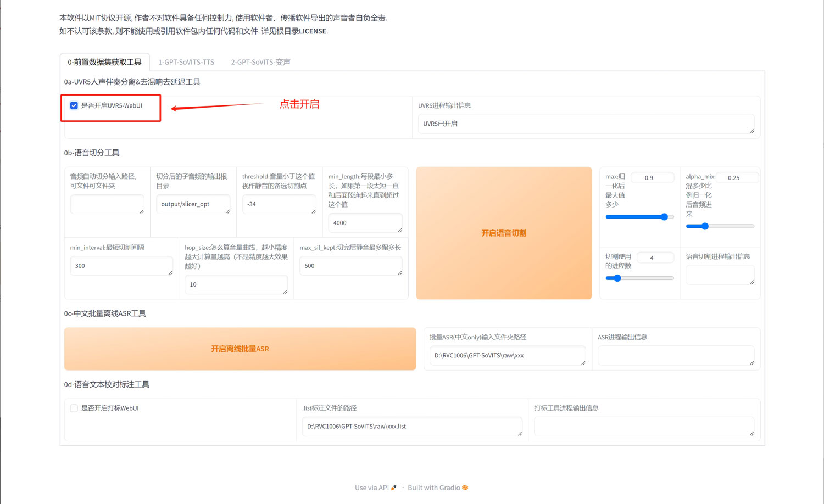Click the 0a-UVR5人声伴奏分离 section heading
This screenshot has height=504, width=824.
(132, 82)
